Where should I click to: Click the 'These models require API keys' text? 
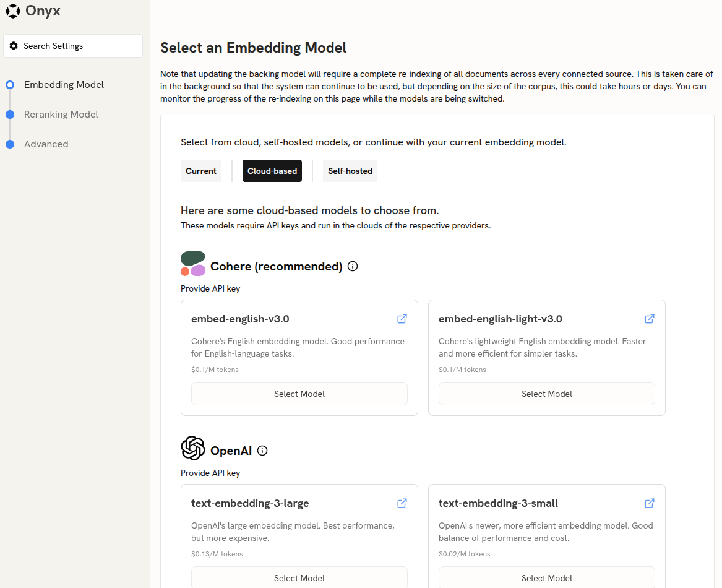click(336, 226)
